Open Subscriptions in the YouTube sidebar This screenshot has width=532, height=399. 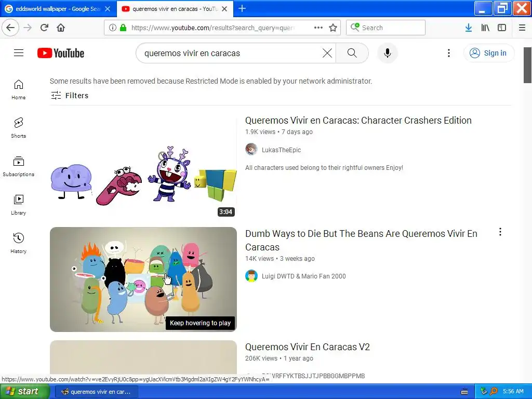click(18, 166)
